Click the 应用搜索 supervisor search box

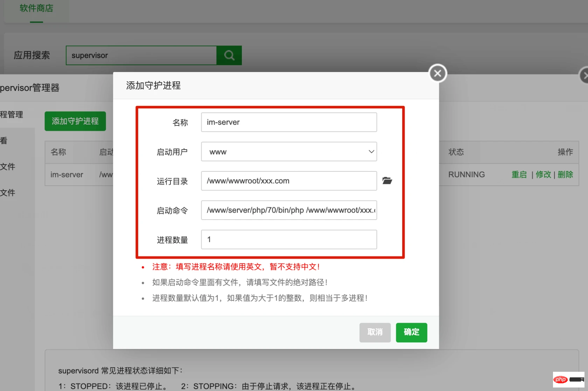point(141,55)
